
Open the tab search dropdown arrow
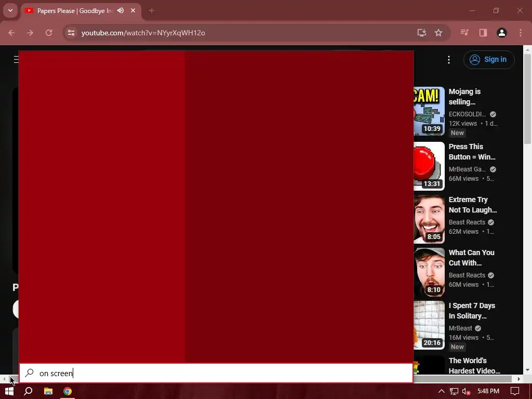pos(10,10)
